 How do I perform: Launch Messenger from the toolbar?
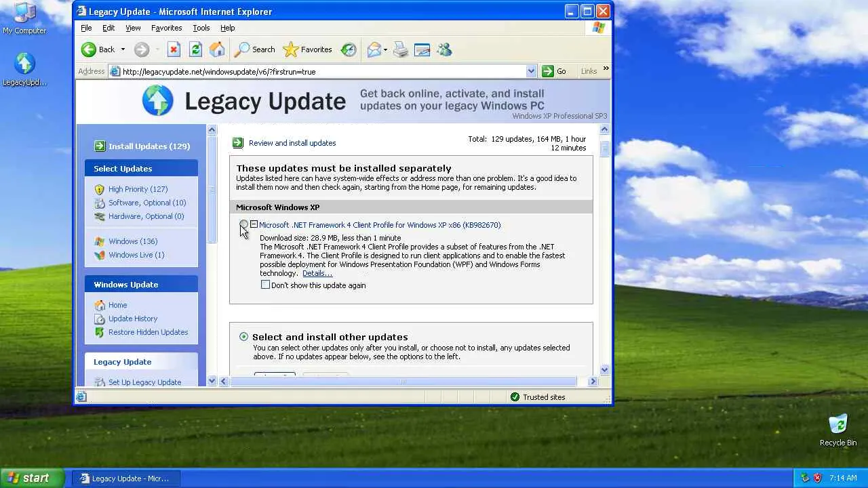(x=444, y=49)
